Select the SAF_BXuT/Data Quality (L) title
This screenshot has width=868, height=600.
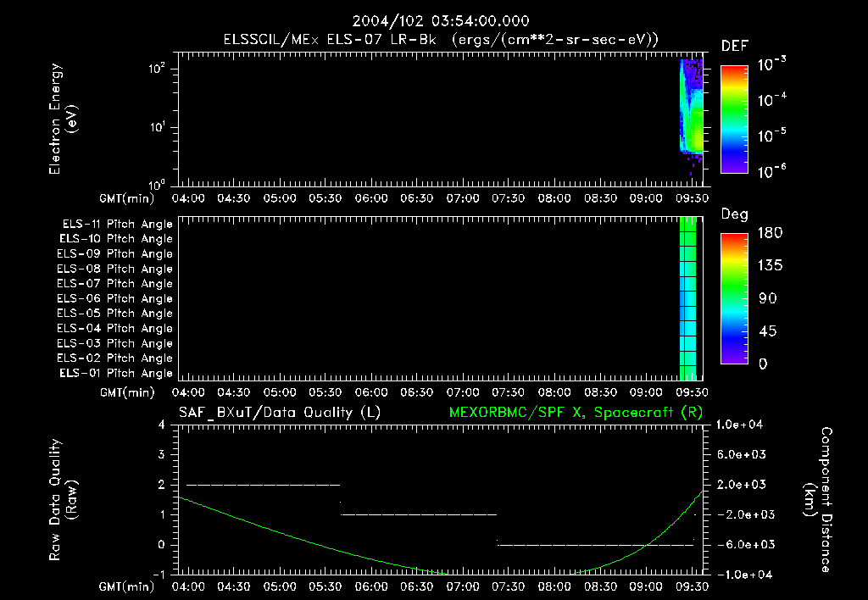click(x=280, y=413)
